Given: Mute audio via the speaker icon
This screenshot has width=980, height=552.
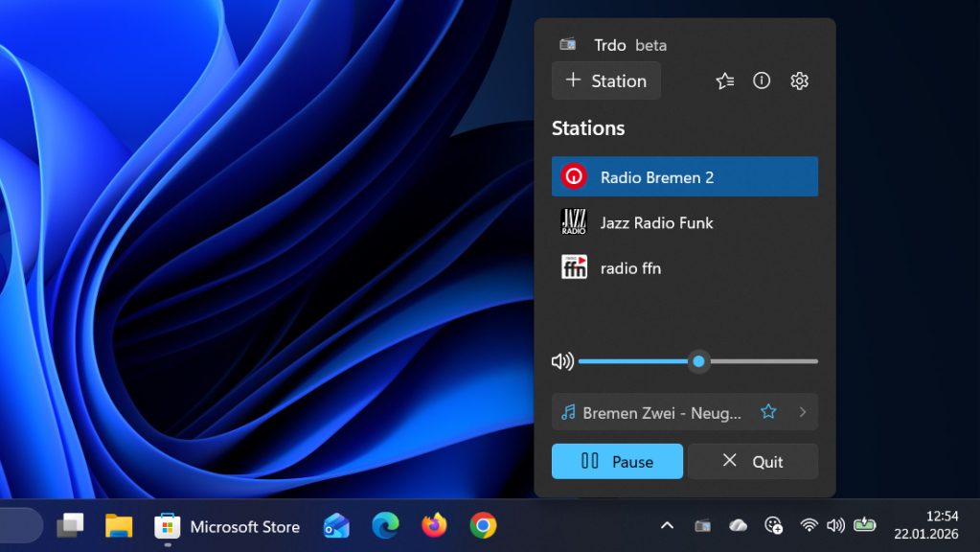Looking at the screenshot, I should (x=562, y=361).
